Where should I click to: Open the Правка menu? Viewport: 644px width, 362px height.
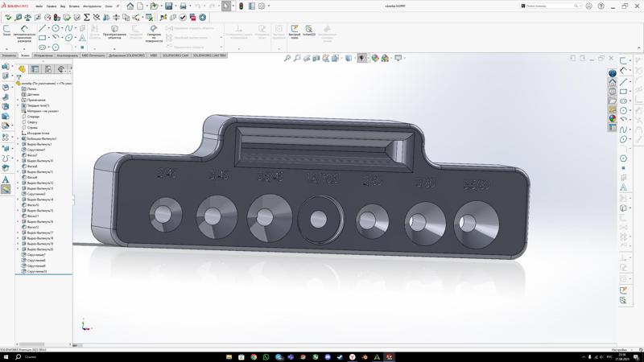pyautogui.click(x=52, y=6)
